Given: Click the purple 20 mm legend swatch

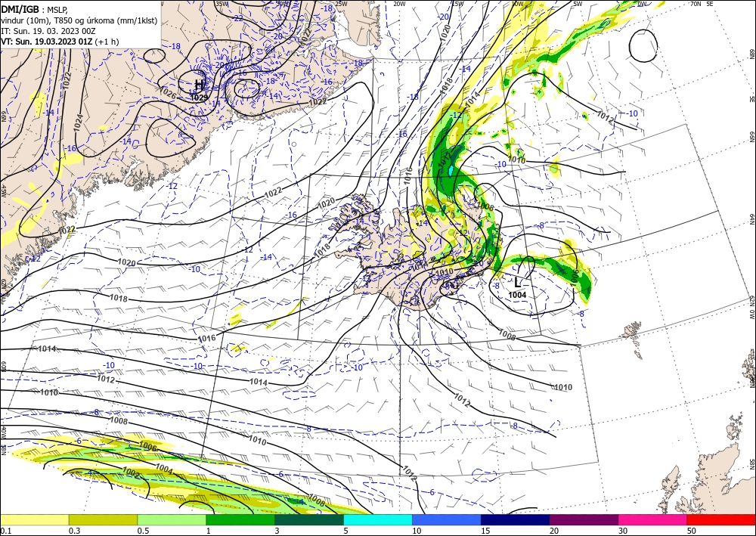Looking at the screenshot, I should (x=584, y=519).
